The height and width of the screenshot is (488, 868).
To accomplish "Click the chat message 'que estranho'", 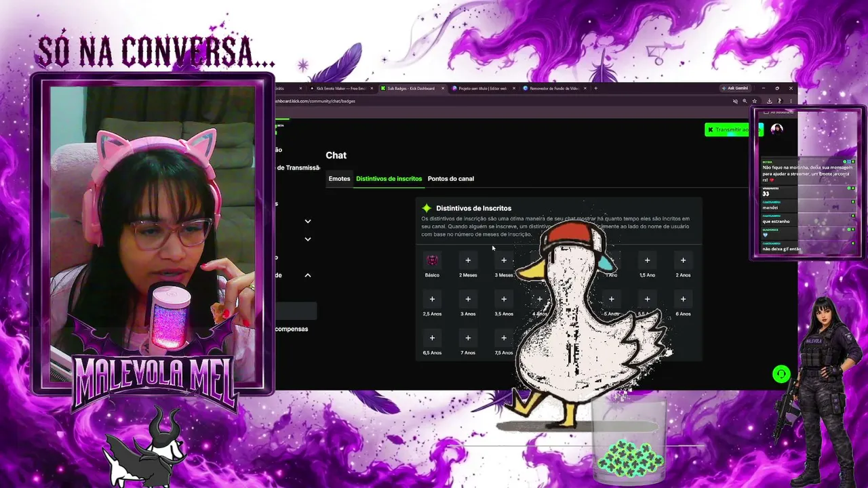I will 776,222.
